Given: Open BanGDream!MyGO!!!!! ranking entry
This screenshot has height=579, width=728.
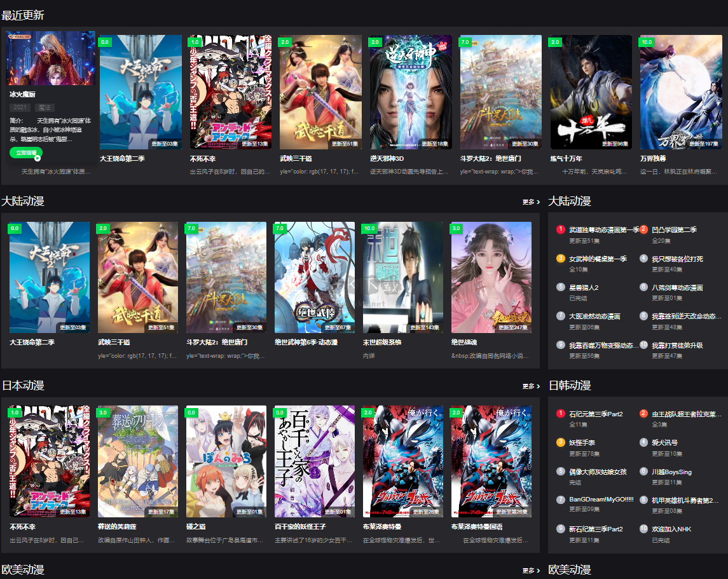Looking at the screenshot, I should (601, 500).
